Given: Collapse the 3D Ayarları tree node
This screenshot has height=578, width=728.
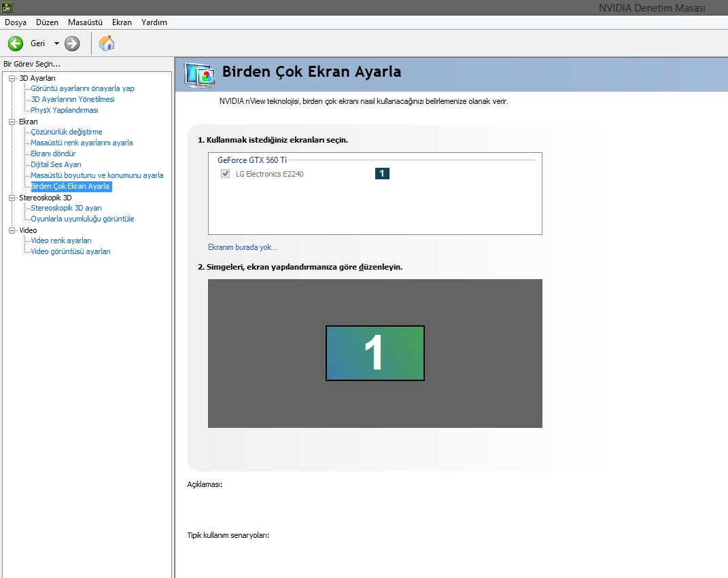Looking at the screenshot, I should point(12,78).
